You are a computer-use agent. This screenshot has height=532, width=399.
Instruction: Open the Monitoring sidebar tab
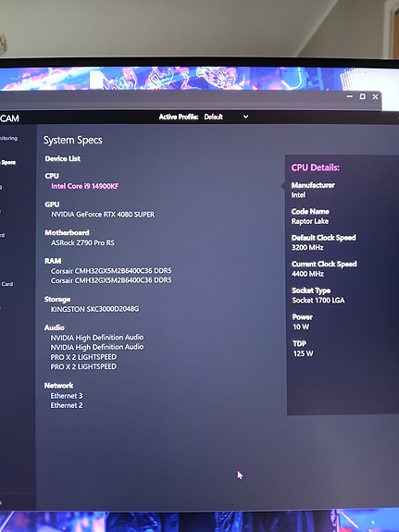9,139
